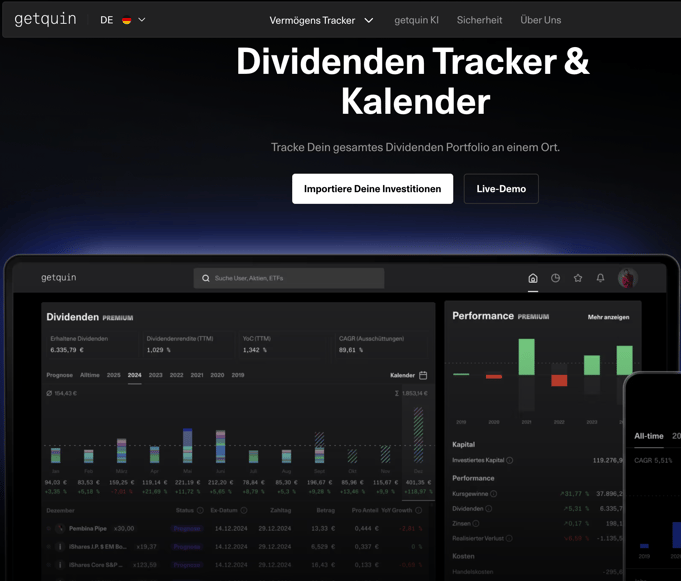
Task: Select the home icon in the dashboard header
Action: 532,278
